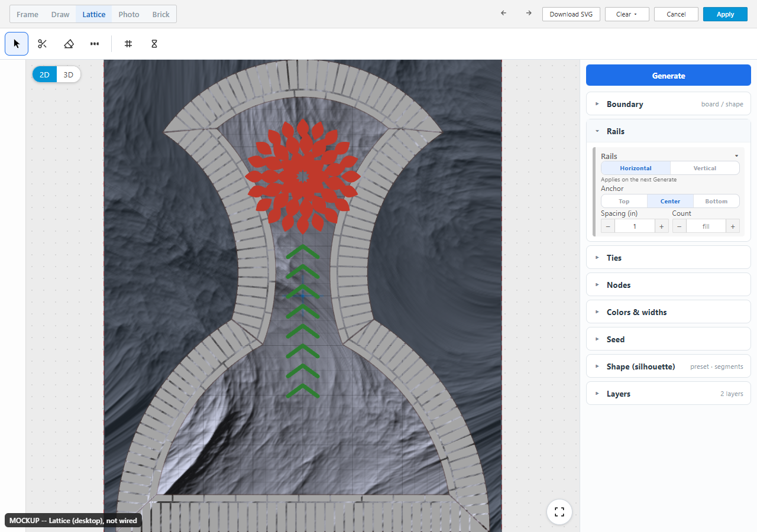757x532 pixels.
Task: Switch canvas to 3D view
Action: (x=69, y=74)
